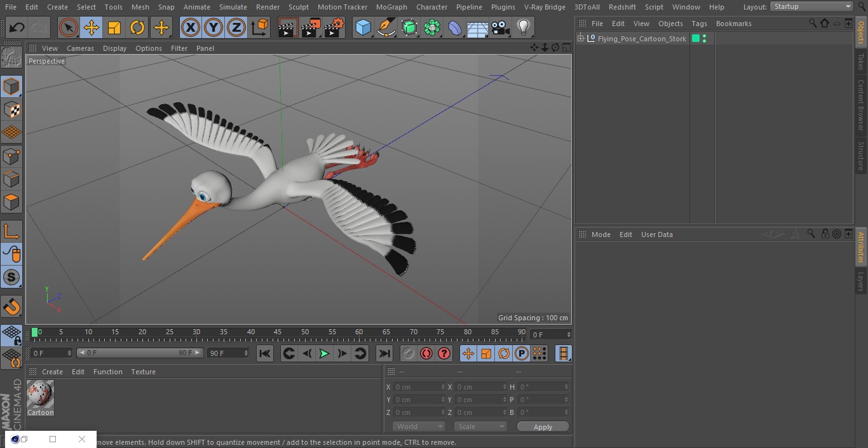Screen dimensions: 868x448
Task: Toggle visibility dots for Flying_Pose_Cartoon_Stork
Action: click(704, 39)
